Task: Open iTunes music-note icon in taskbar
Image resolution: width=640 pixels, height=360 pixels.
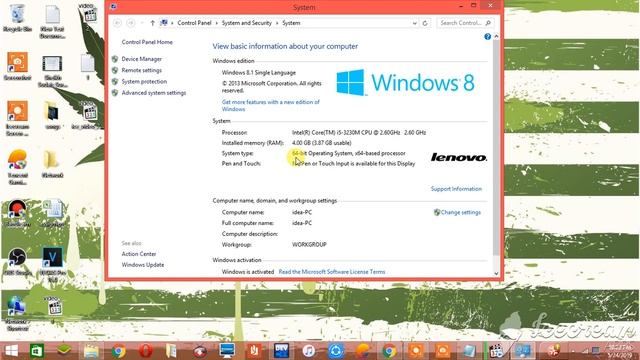Action: pyautogui.click(x=309, y=351)
